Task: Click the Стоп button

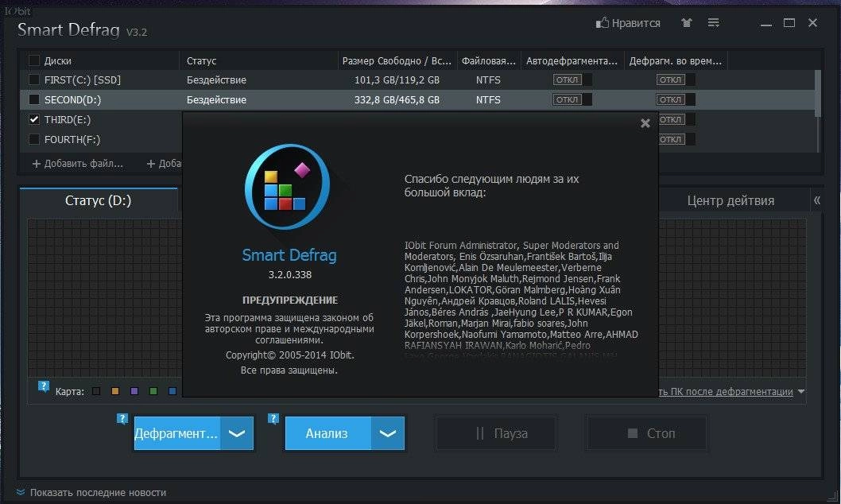Action: [647, 433]
